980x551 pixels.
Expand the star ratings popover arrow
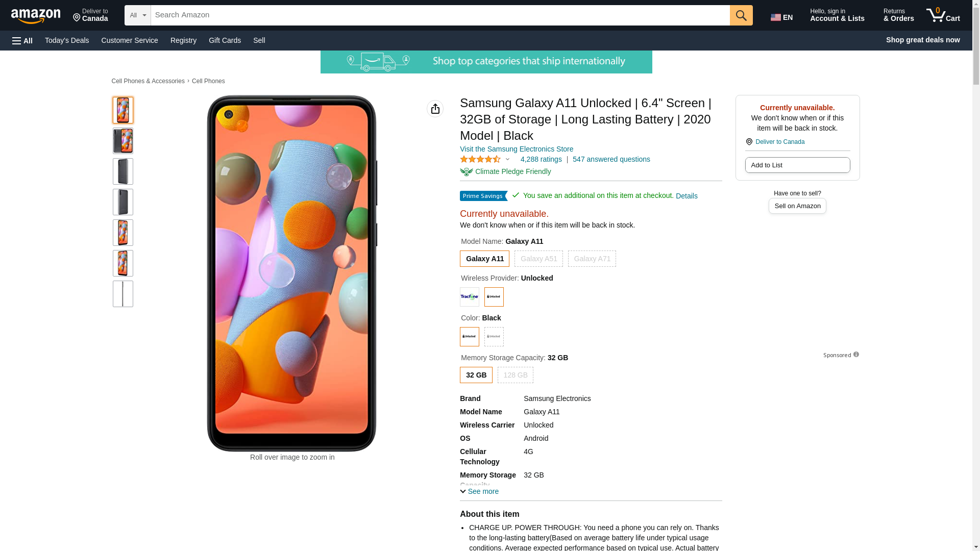coord(507,159)
